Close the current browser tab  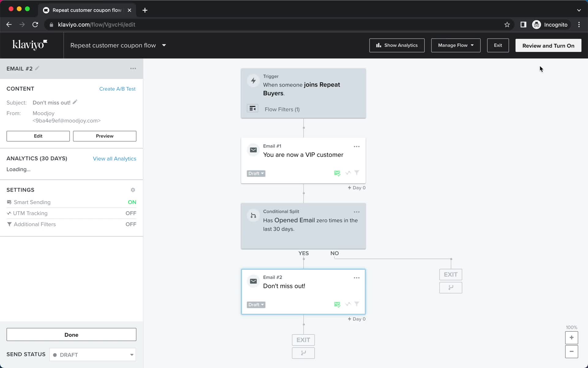coord(130,10)
